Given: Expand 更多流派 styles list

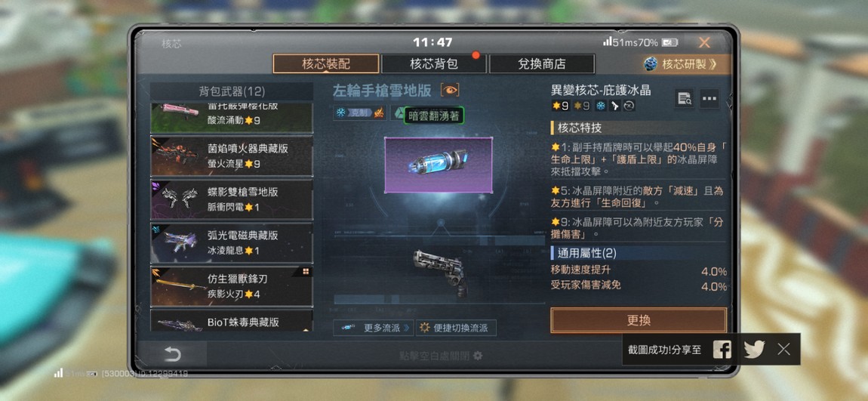Looking at the screenshot, I should pos(374,327).
